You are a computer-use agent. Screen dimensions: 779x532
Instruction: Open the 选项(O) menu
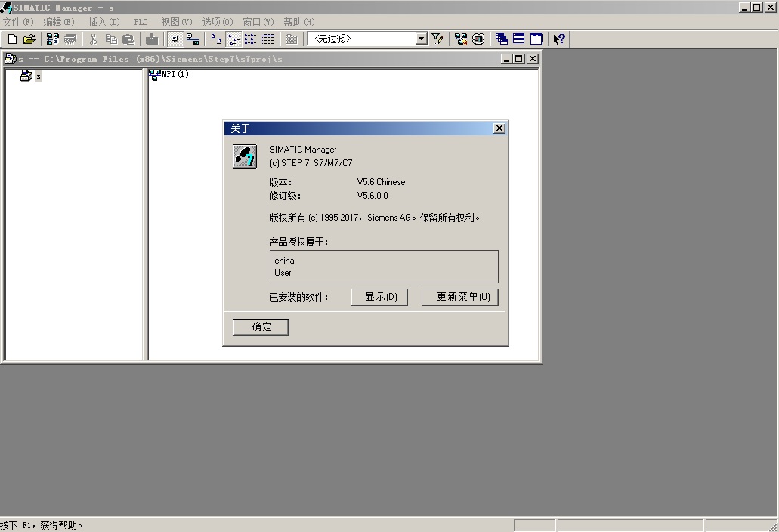tap(217, 22)
